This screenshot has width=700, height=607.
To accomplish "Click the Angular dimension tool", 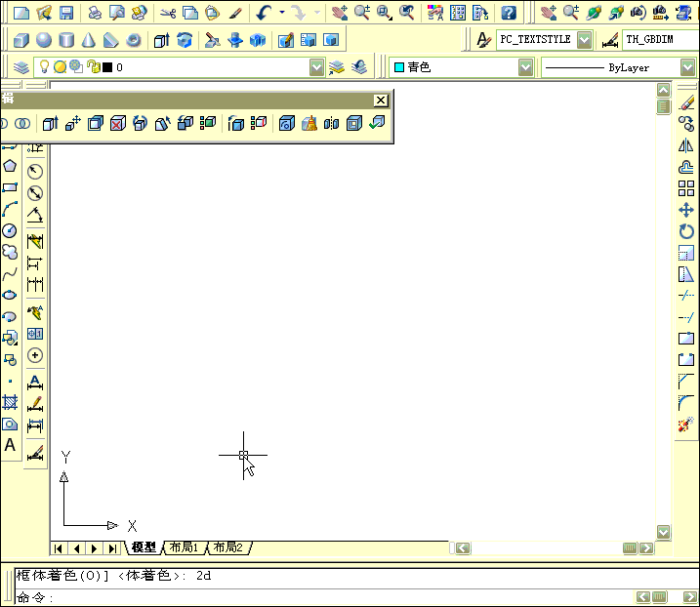I will [x=35, y=216].
